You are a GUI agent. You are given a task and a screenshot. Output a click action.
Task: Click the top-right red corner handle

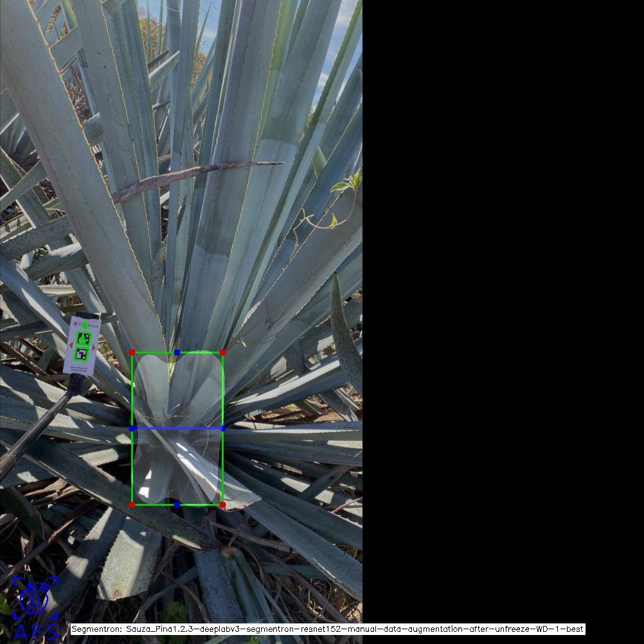point(222,352)
